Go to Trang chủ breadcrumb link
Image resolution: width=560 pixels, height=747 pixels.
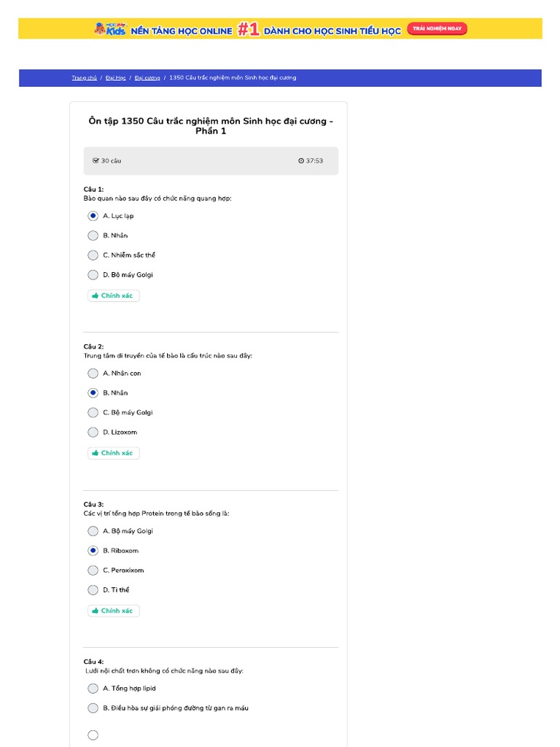click(x=84, y=78)
